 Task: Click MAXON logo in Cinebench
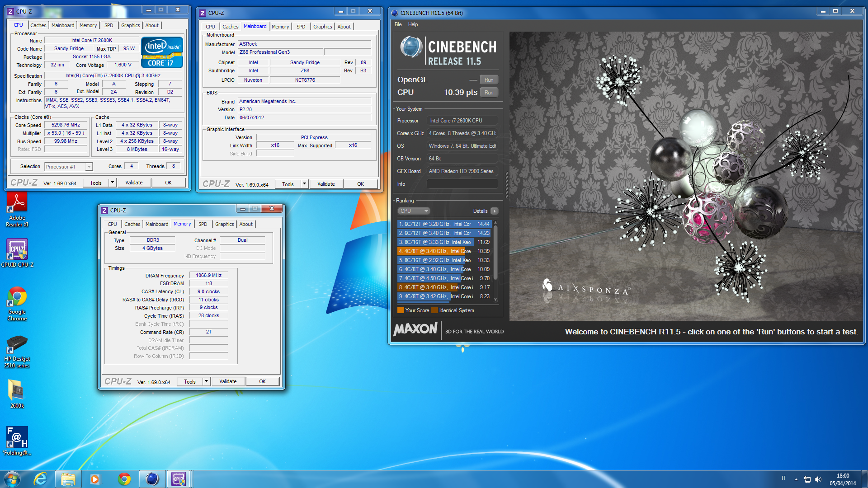(415, 329)
